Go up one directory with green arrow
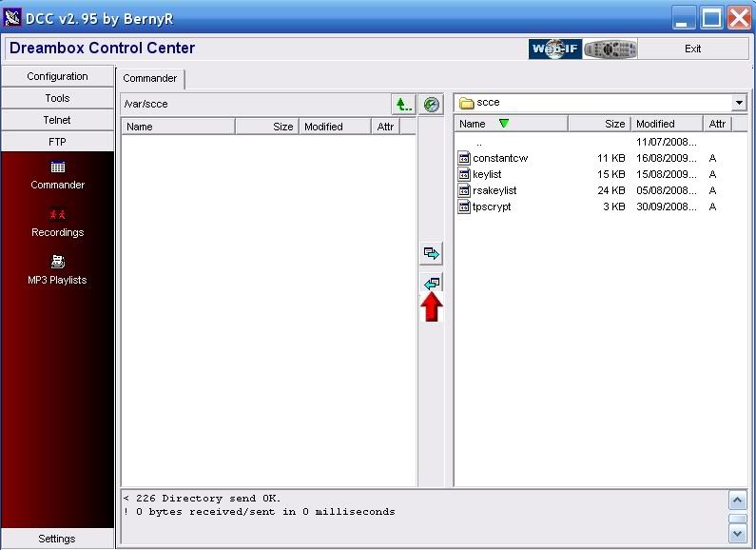756x550 pixels. click(x=403, y=105)
